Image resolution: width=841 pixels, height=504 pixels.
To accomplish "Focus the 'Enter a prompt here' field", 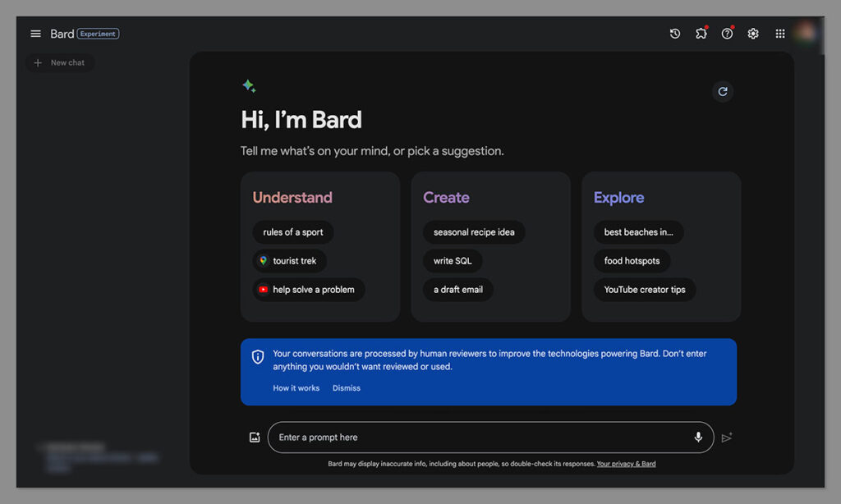I will [x=491, y=438].
